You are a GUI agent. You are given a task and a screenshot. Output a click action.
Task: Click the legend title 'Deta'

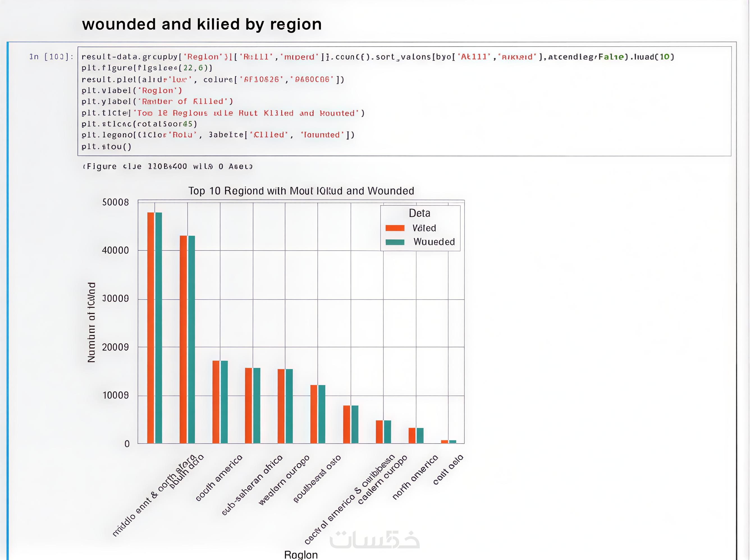[x=419, y=213]
